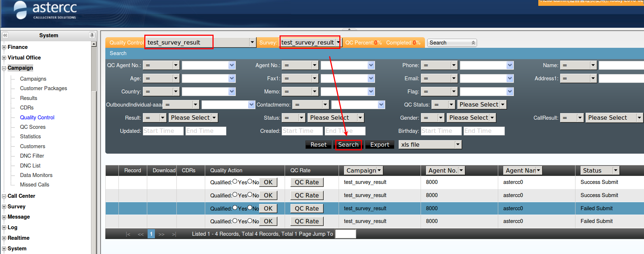The height and width of the screenshot is (254, 644).
Task: Click the sidebar pin icon
Action: (x=92, y=35)
